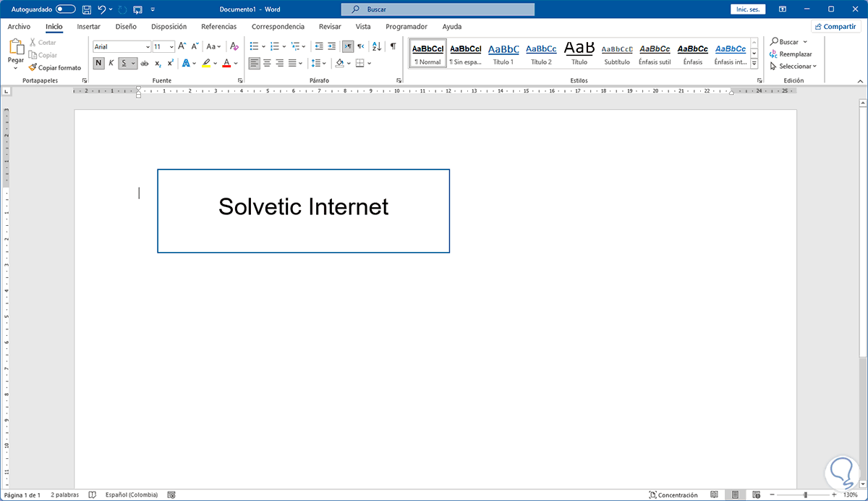This screenshot has height=501, width=868.
Task: Click the sort A-Z icon
Action: coord(376,46)
